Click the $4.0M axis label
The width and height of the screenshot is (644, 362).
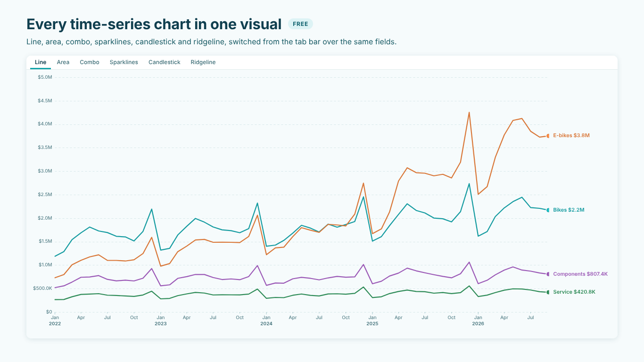click(x=45, y=124)
